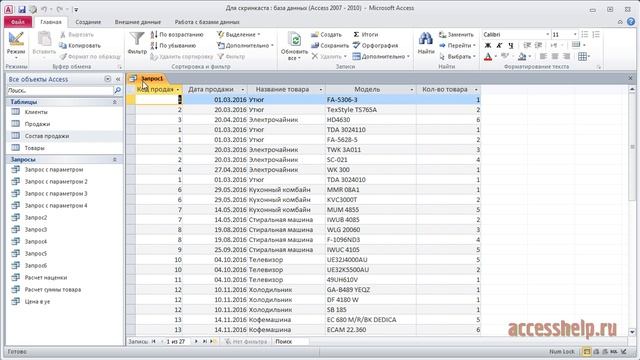Open Работа с базами данных tab
This screenshot has height=360, width=640.
[207, 22]
